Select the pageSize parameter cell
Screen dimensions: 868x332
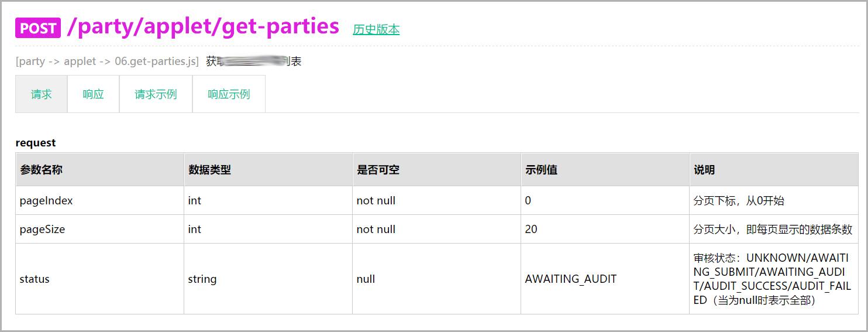point(42,230)
